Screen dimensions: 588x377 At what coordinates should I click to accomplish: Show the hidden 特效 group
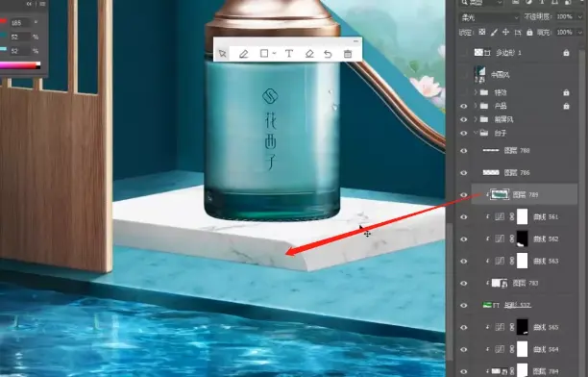click(x=464, y=92)
